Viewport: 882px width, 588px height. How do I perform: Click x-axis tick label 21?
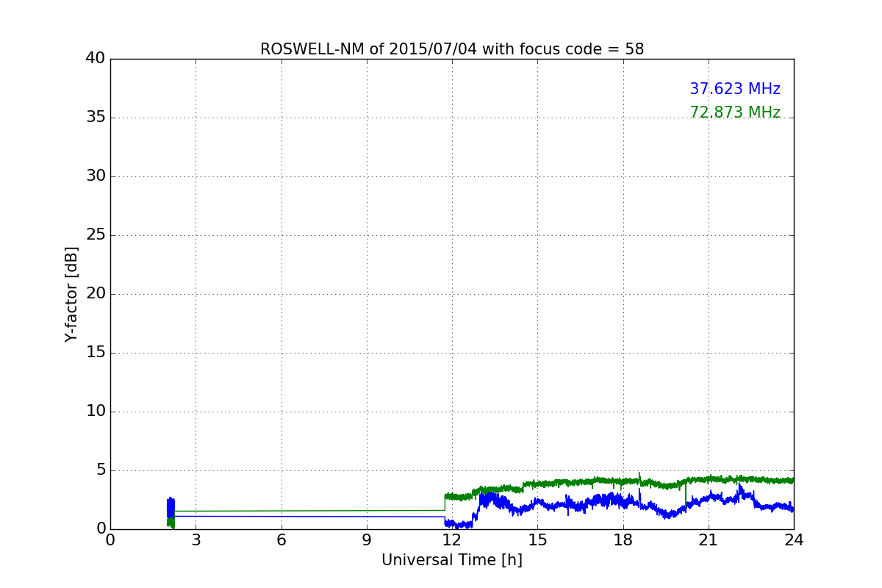pos(709,540)
